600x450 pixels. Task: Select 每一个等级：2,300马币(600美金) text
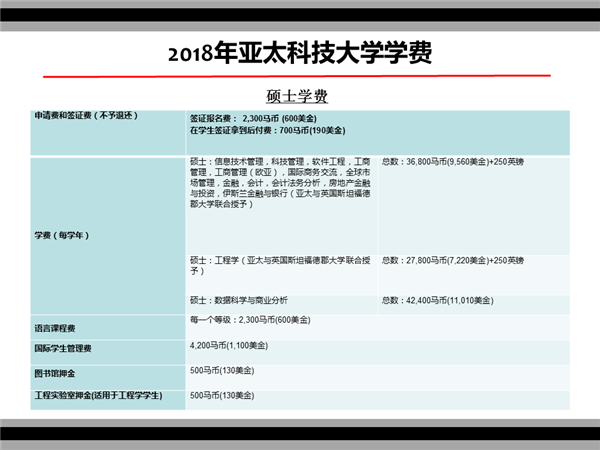pos(250,320)
